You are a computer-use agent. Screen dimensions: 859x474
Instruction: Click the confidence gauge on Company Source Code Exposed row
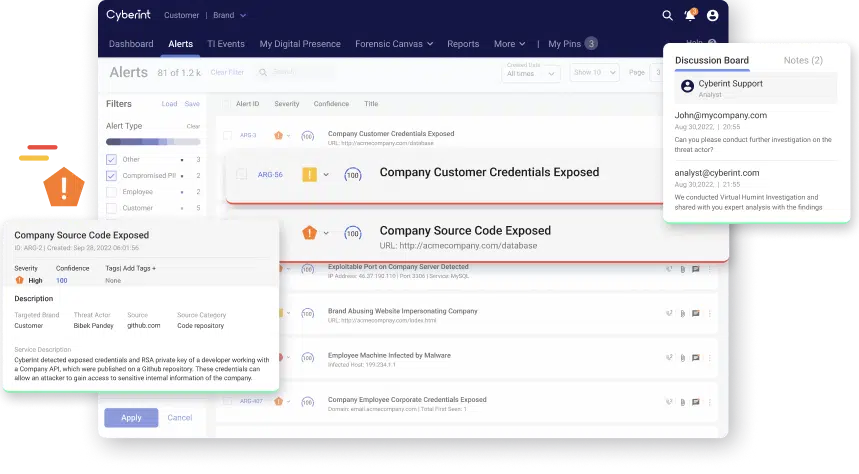click(x=353, y=233)
